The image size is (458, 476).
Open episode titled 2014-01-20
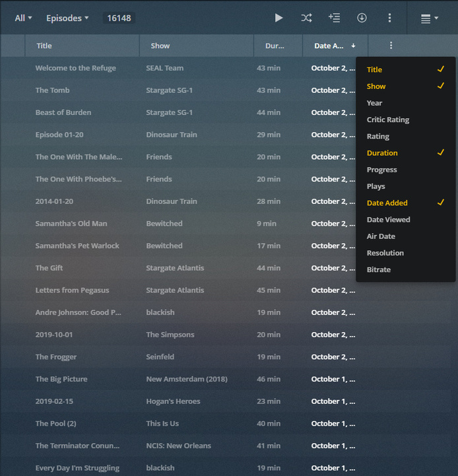coord(54,201)
